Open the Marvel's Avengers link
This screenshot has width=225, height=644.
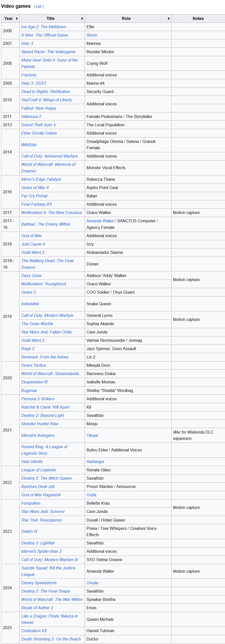click(x=38, y=436)
